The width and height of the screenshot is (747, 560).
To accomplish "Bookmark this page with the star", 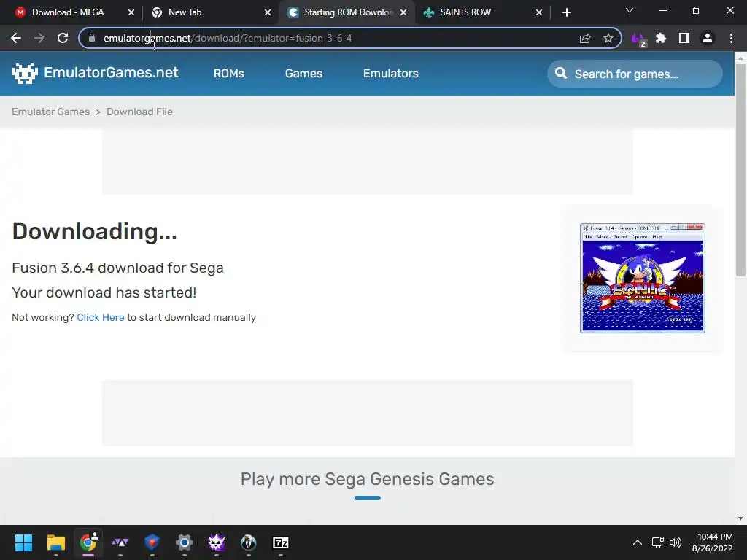I will 608,38.
